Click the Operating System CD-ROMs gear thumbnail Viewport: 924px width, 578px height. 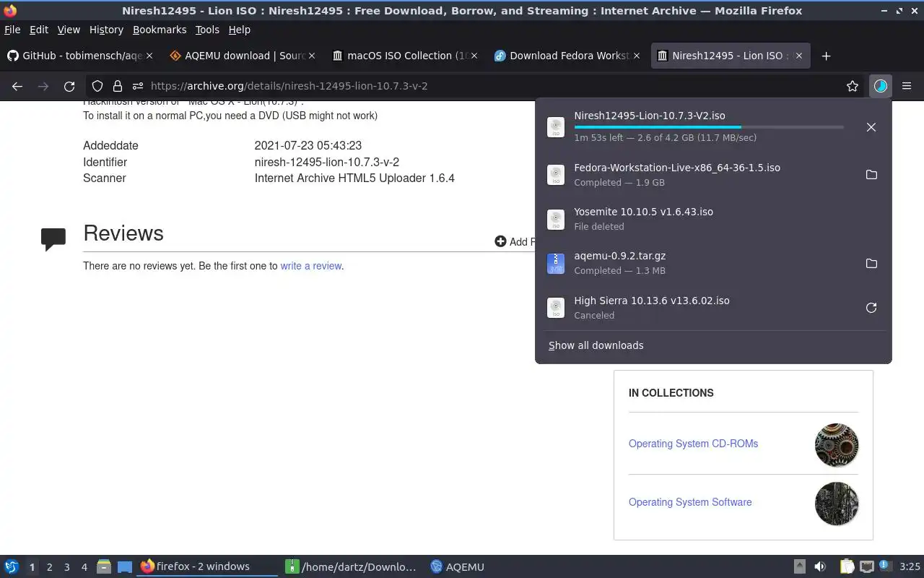coord(837,445)
